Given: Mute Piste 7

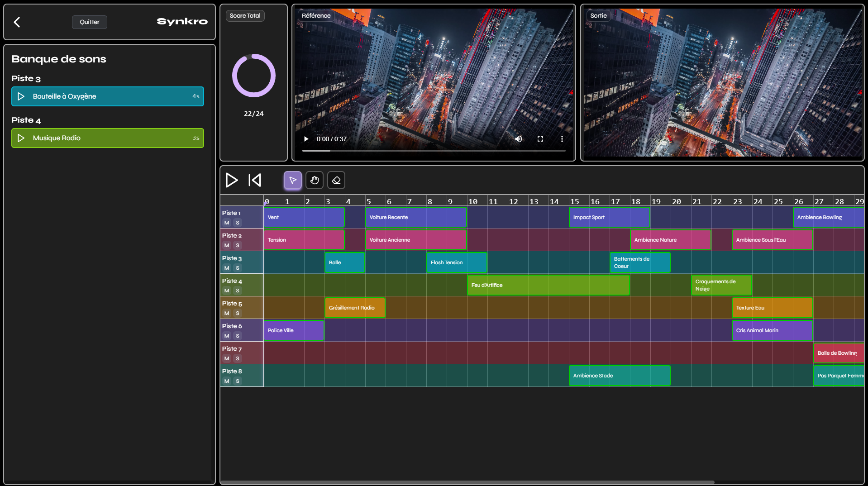Looking at the screenshot, I should click(227, 358).
